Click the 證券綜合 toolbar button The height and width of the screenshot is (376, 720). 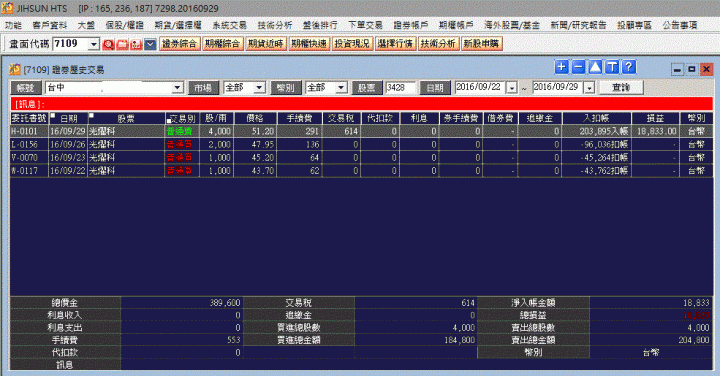(180, 44)
